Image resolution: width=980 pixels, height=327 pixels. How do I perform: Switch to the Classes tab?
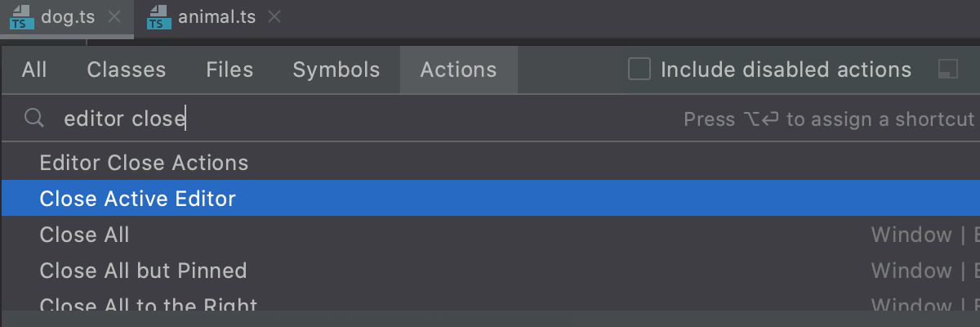click(127, 69)
